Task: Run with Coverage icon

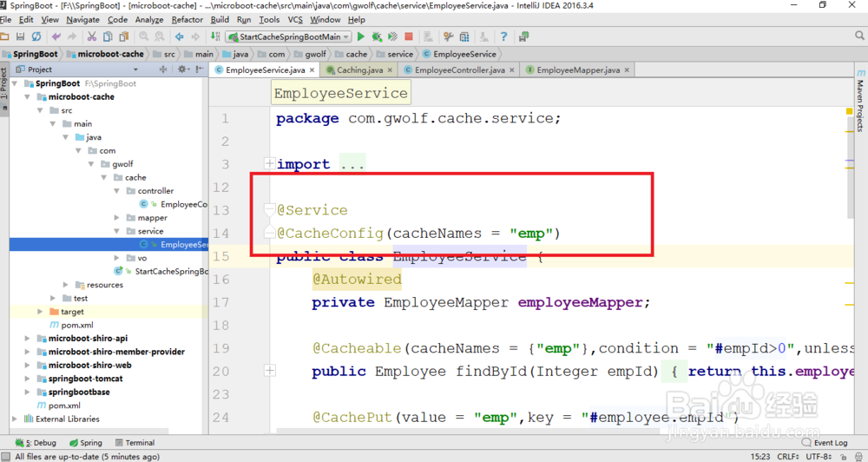Action: coord(392,36)
